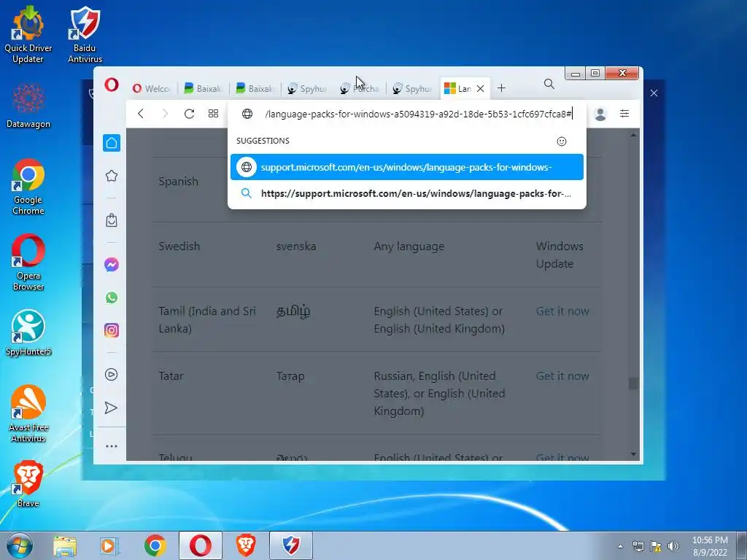Screen dimensions: 747x560
Task: Open Opera Browser desktop shortcut
Action: coord(28,262)
